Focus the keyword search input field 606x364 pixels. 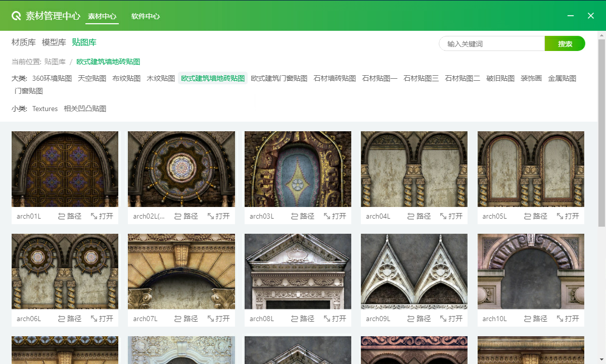(491, 44)
